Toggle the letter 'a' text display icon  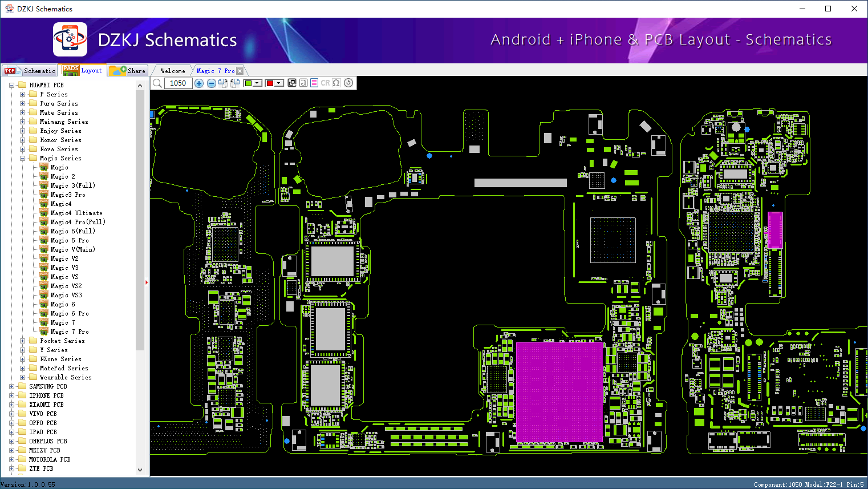303,83
